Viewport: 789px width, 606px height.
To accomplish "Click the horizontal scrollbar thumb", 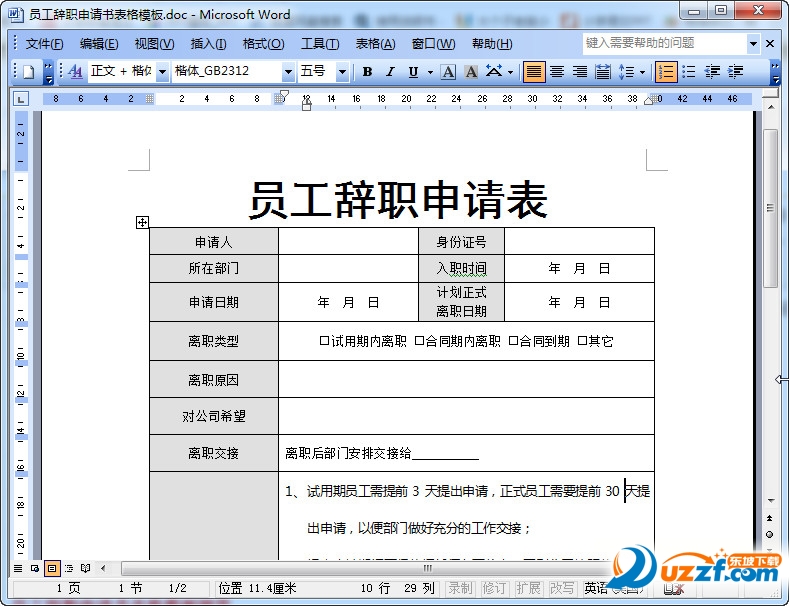I will [x=428, y=568].
